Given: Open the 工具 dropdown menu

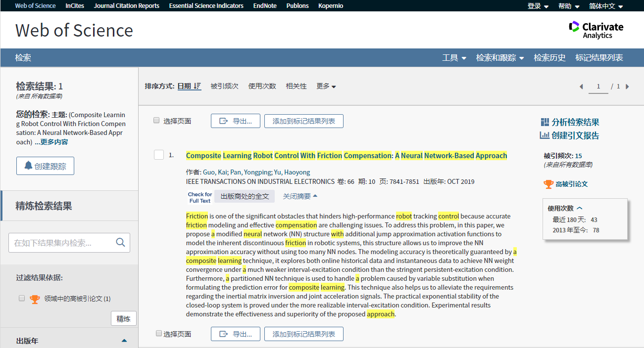Looking at the screenshot, I should [454, 58].
